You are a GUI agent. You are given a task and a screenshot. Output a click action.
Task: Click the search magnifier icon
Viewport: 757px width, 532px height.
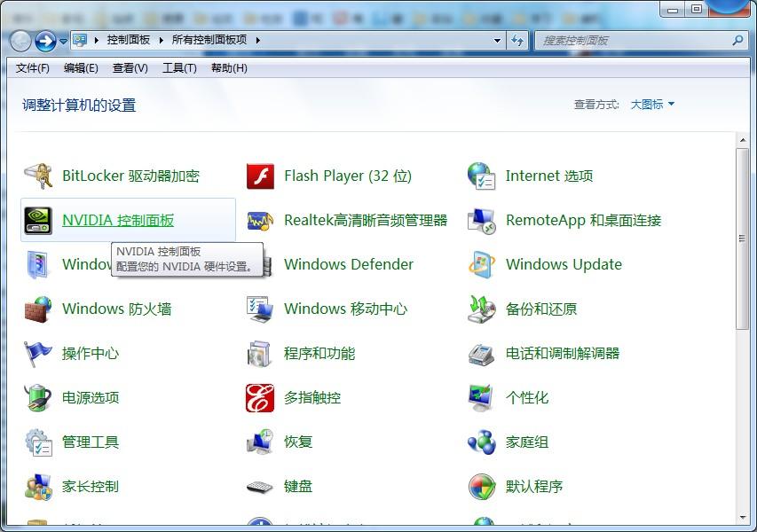tap(737, 41)
